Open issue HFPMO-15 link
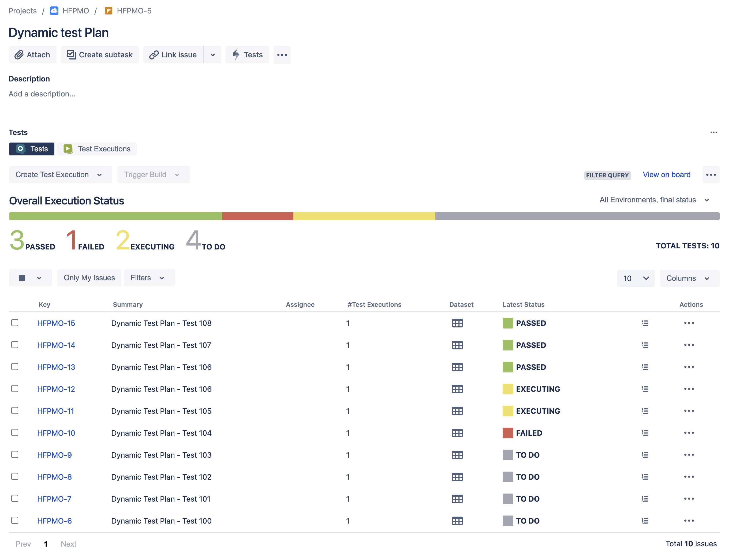 tap(56, 323)
